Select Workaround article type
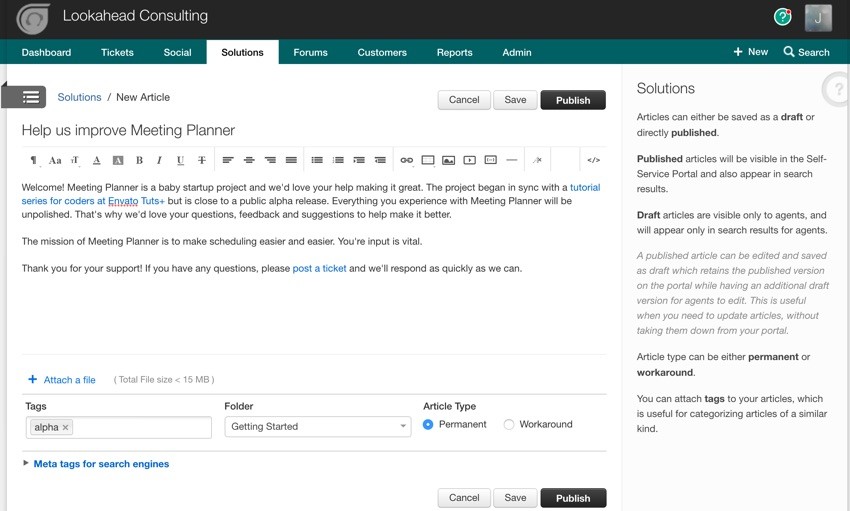This screenshot has width=850, height=511. 508,424
